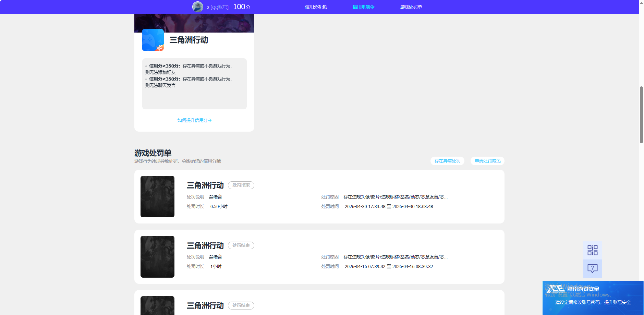Screen dimensions: 644x315
Task: Open the QR code floating icon
Action: [592, 250]
